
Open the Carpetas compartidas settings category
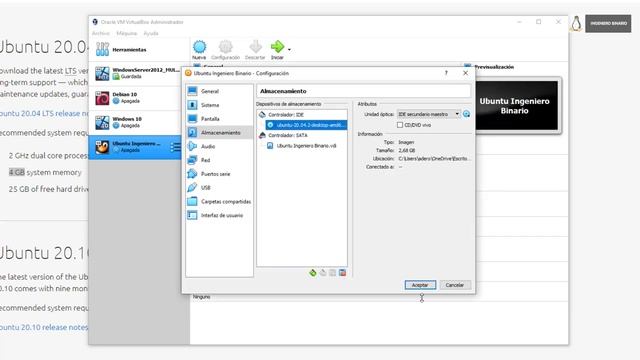(x=219, y=202)
